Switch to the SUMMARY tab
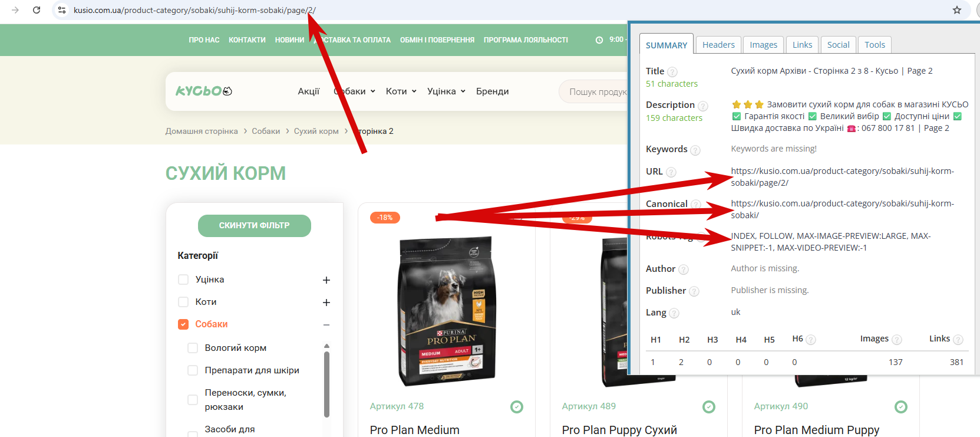 tap(666, 45)
